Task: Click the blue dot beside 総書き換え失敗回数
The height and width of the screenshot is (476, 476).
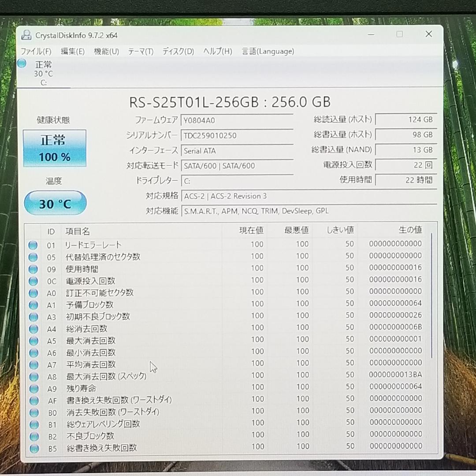Action: pos(33,448)
